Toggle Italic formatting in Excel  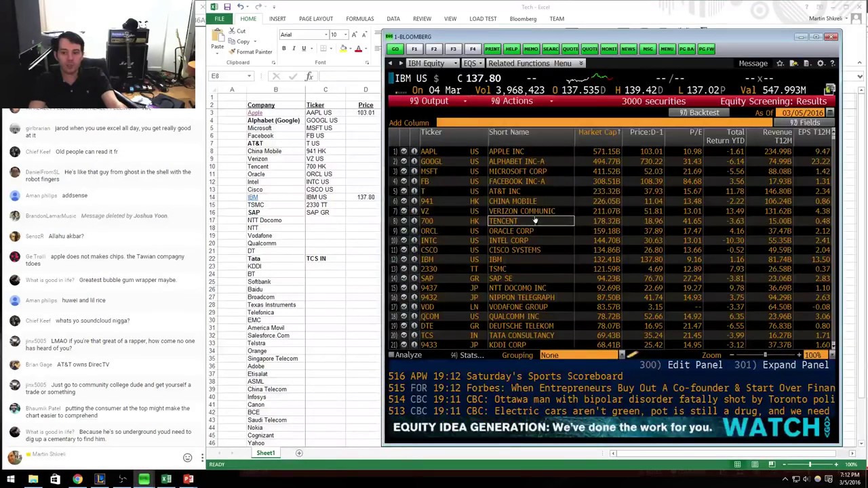point(294,48)
